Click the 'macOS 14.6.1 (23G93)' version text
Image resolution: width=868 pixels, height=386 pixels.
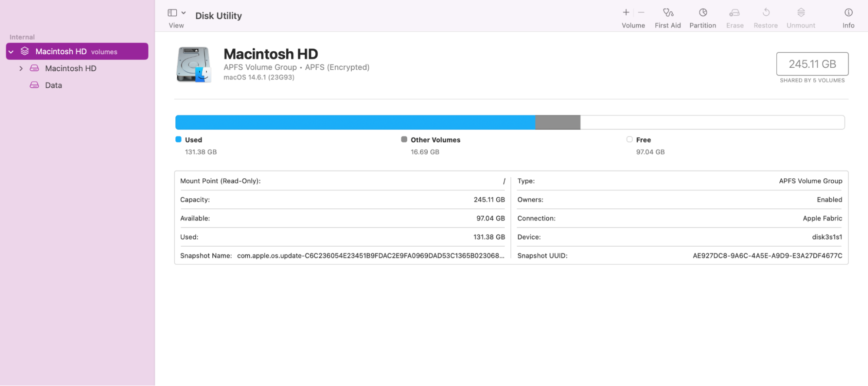click(259, 77)
